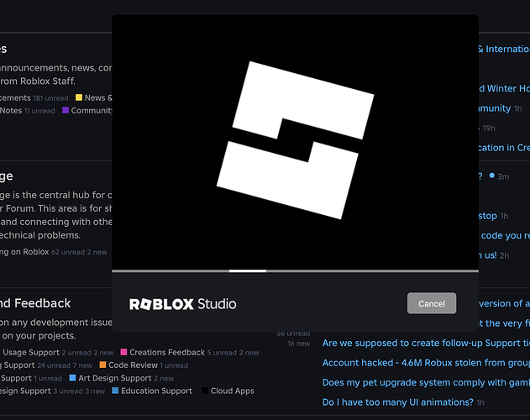Click the Roblox Studio logo image in dialog
Screen dimensions: 530x420
coord(295,140)
